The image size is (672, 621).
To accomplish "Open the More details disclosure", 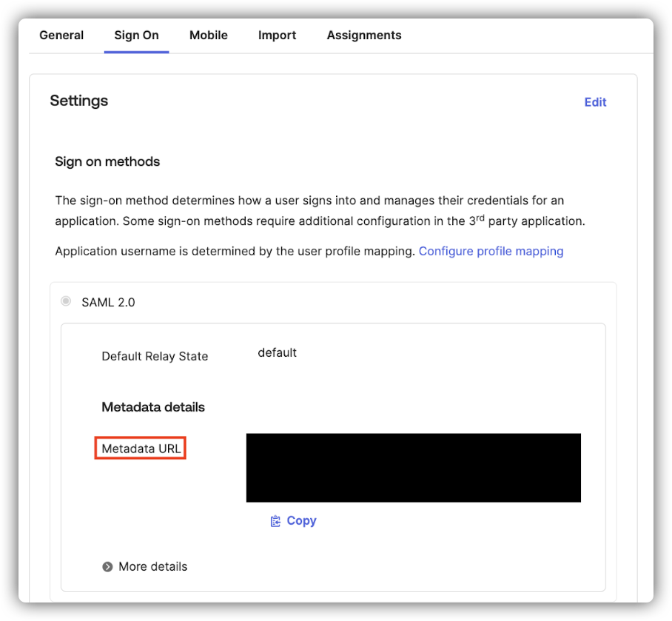I will click(152, 566).
